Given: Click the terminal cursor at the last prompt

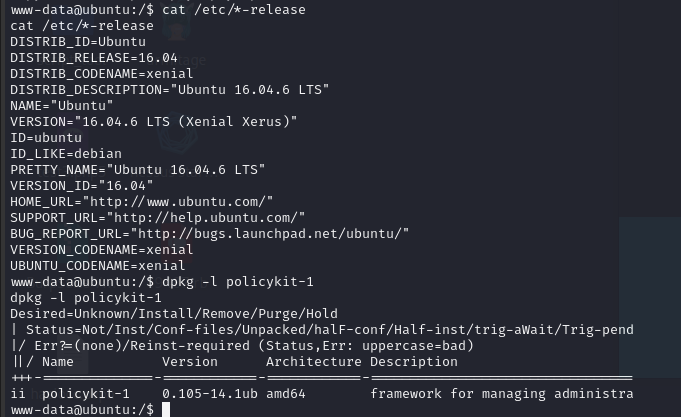Looking at the screenshot, I should click(x=167, y=410).
